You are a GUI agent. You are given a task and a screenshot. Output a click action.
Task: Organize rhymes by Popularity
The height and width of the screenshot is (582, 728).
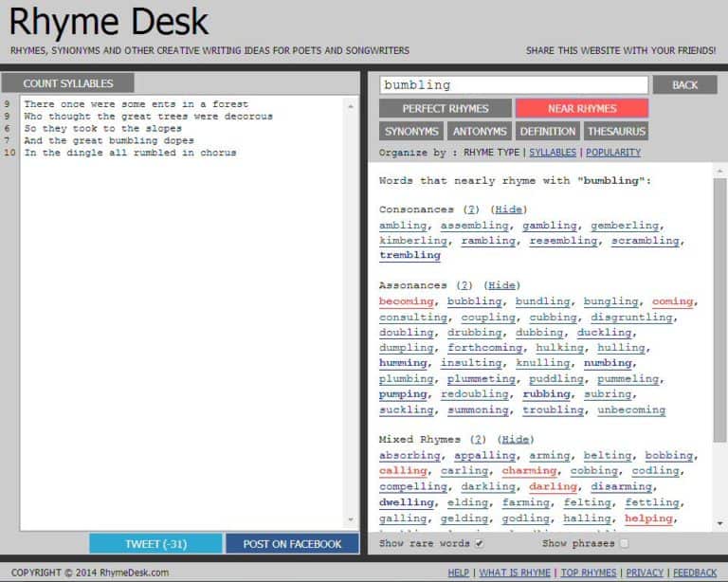click(612, 153)
